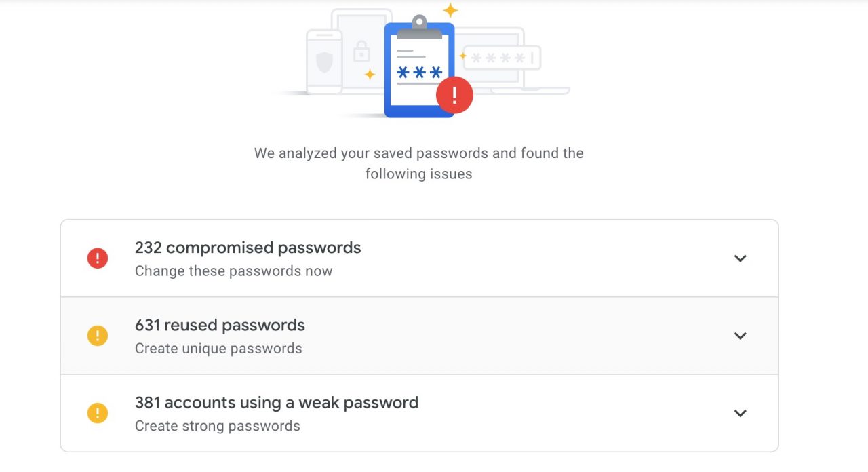This screenshot has width=868, height=472.
Task: Click the padlock tablet illustration
Action: pyautogui.click(x=361, y=49)
